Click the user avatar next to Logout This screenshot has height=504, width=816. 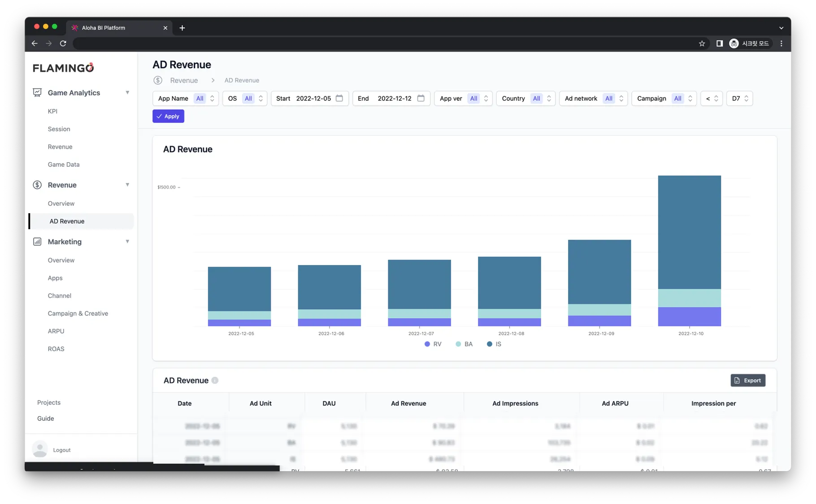[x=40, y=449]
